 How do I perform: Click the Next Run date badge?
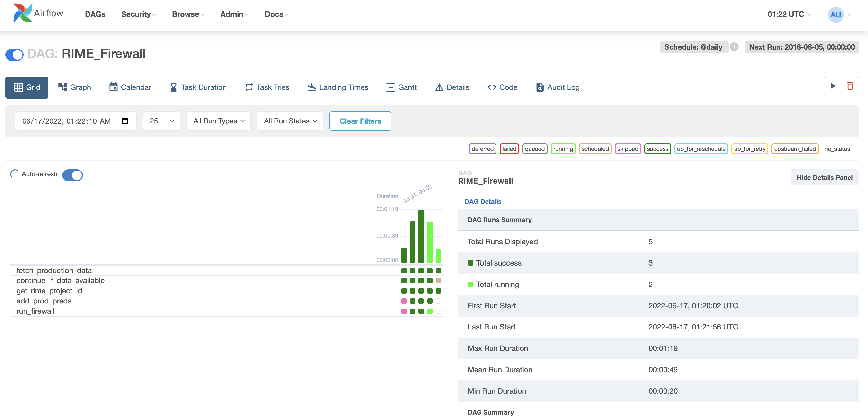[x=802, y=47]
